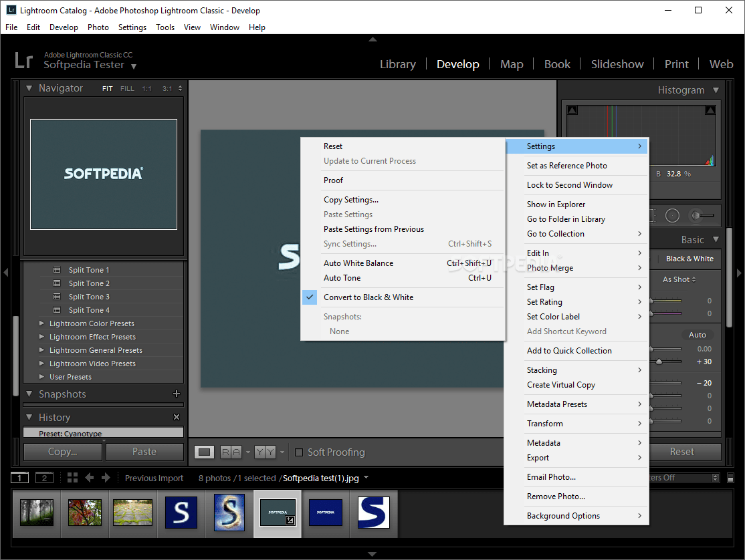The width and height of the screenshot is (745, 560).
Task: Select the Radial Filter tool
Action: [x=672, y=215]
